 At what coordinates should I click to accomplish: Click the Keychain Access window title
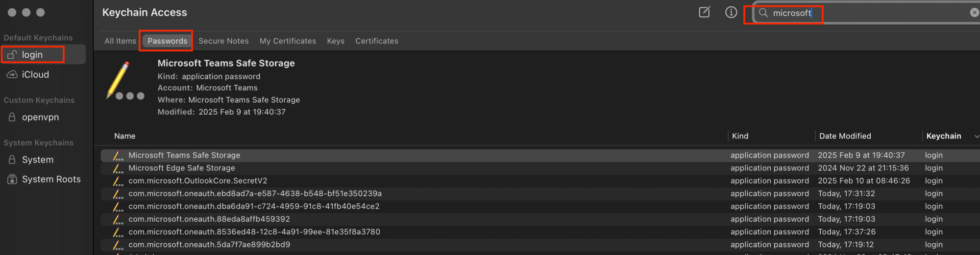[x=145, y=12]
